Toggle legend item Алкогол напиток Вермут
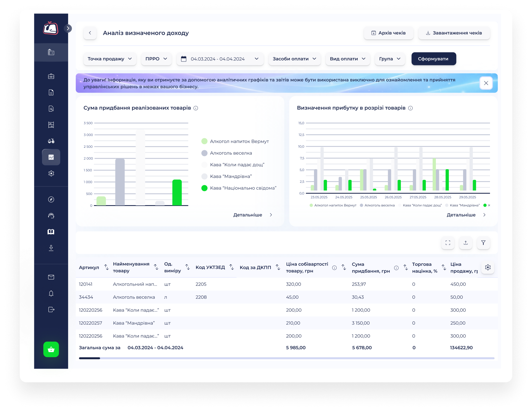Screen dimensions: 532x407 click(x=235, y=141)
